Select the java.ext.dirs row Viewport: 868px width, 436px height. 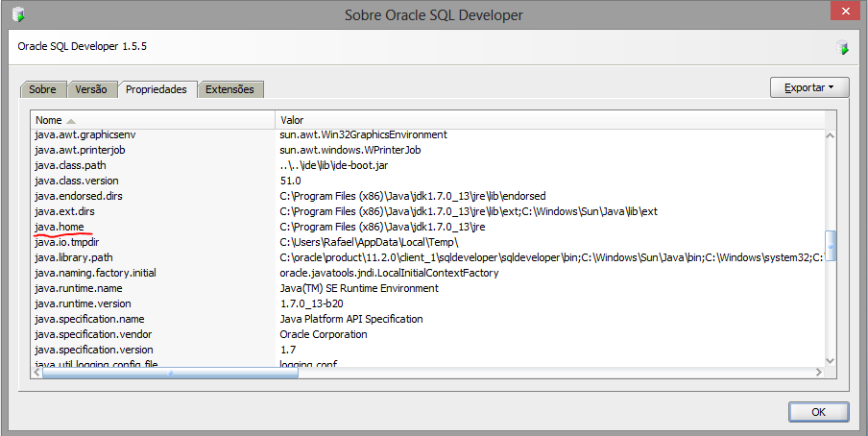[65, 211]
